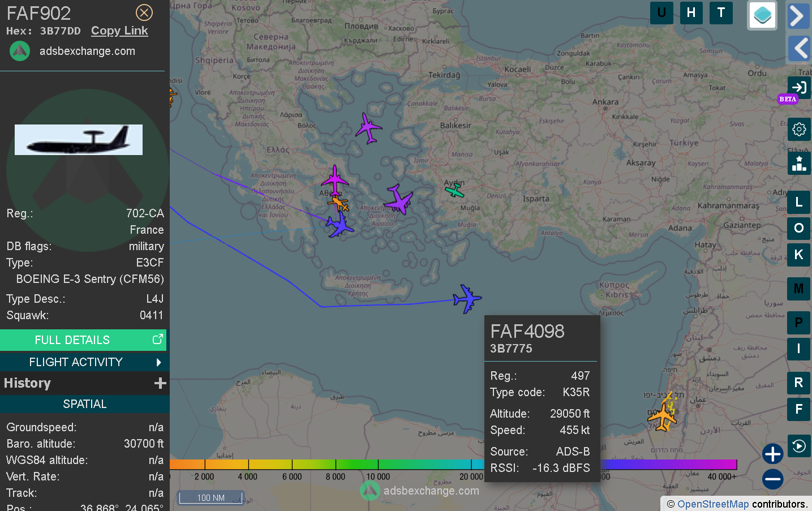Toggle the T map button

(721, 13)
